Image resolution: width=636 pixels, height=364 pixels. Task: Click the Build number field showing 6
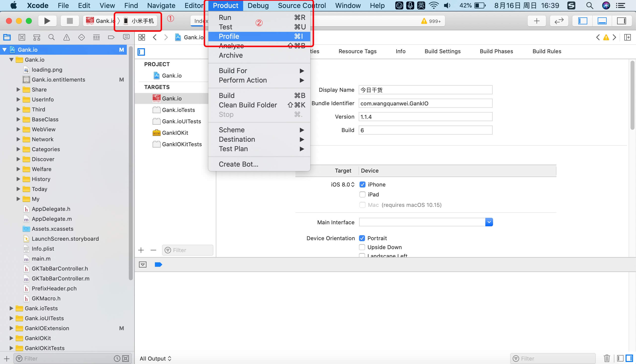[425, 130]
